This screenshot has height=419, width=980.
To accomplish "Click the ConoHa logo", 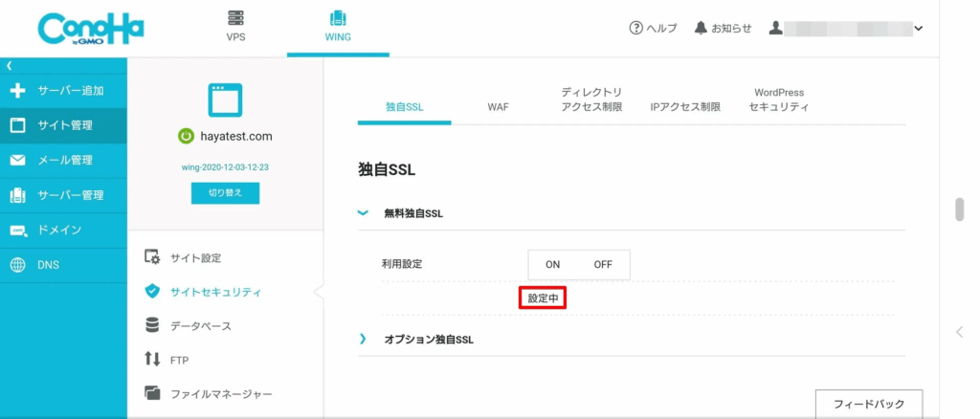I will point(91,29).
